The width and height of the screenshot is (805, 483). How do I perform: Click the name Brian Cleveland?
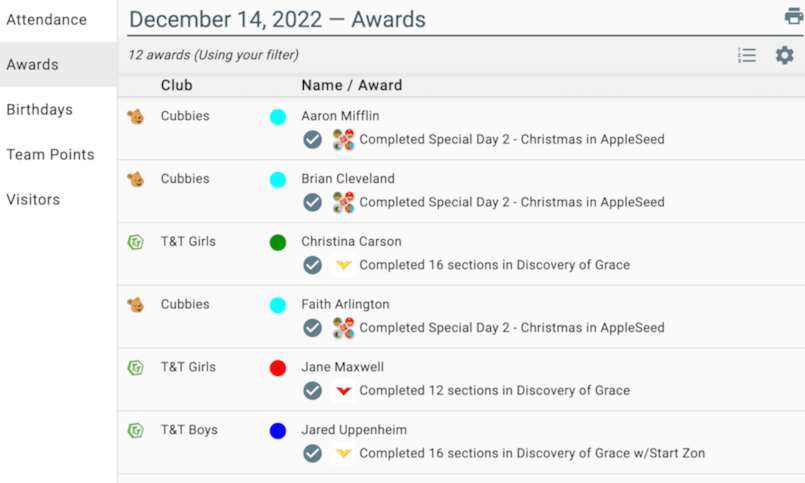[x=347, y=179]
